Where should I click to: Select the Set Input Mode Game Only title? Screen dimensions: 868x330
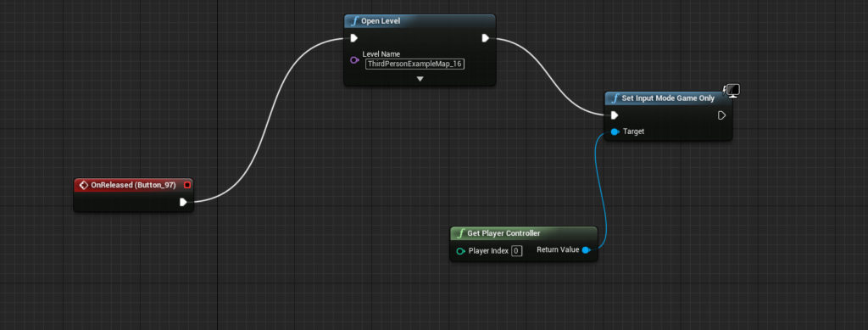coord(668,98)
